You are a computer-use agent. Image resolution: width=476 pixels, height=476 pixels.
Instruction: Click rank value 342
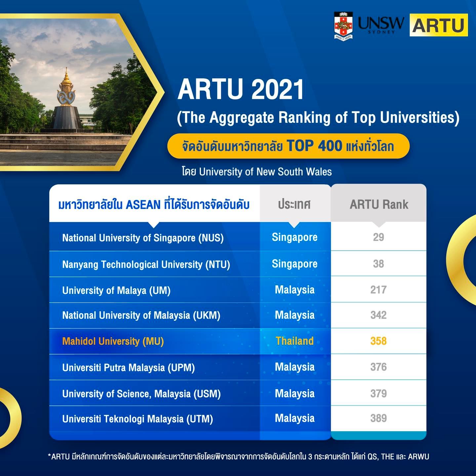pyautogui.click(x=378, y=315)
